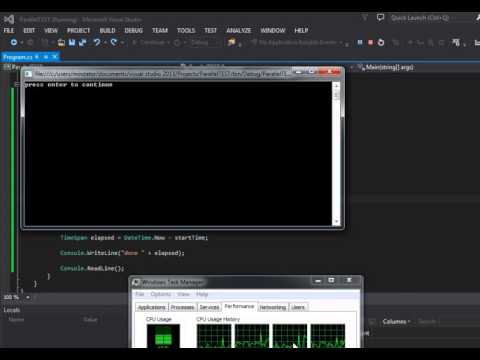Viewport: 480px width, 360px height.
Task: Click the Task Manager title bar icon
Action: tap(136, 282)
